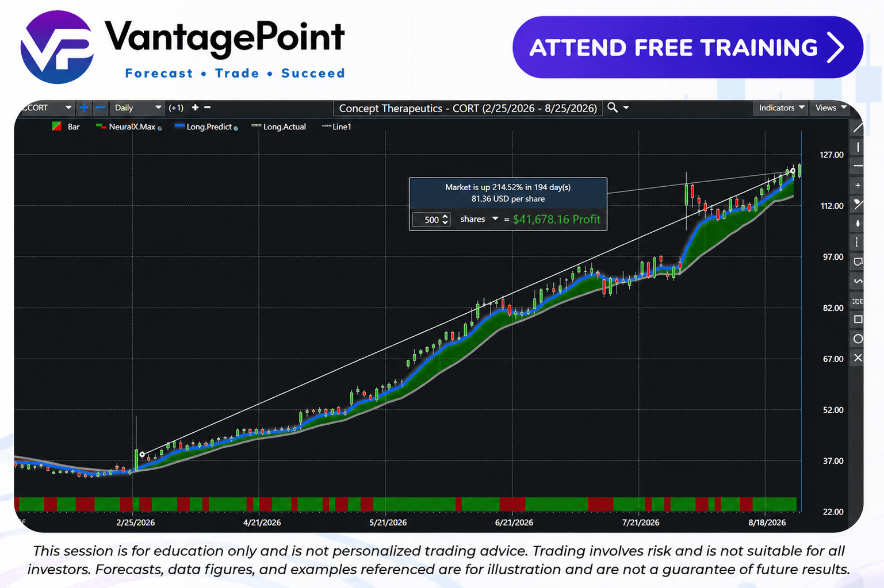
Task: Toggle the Bar legend label
Action: point(74,126)
